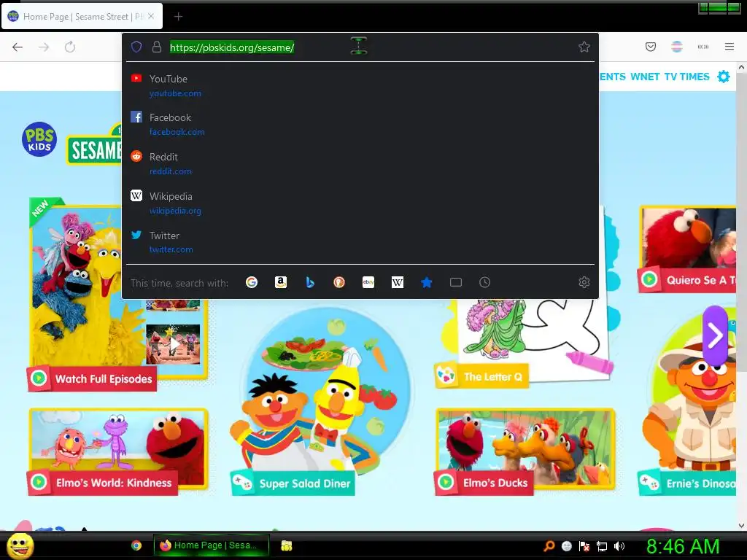The height and width of the screenshot is (560, 747).
Task: Open Elmo's World: Kindness video
Action: point(117,452)
